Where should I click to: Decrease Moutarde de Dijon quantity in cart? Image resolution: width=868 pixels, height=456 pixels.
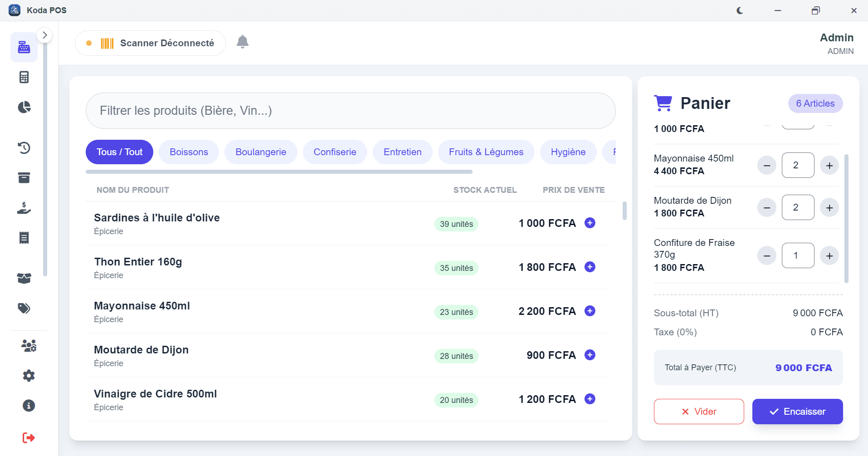767,208
